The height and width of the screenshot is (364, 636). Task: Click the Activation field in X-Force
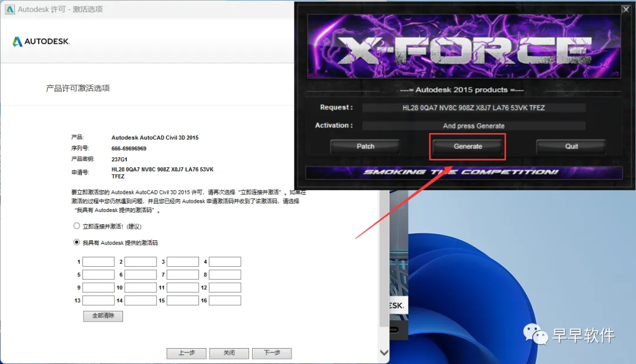473,126
